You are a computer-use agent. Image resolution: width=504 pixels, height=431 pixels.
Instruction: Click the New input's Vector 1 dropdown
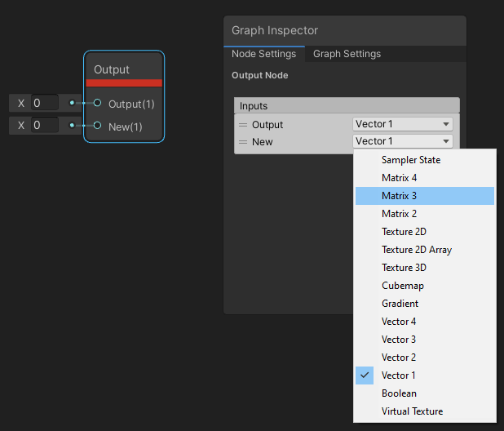coord(403,141)
